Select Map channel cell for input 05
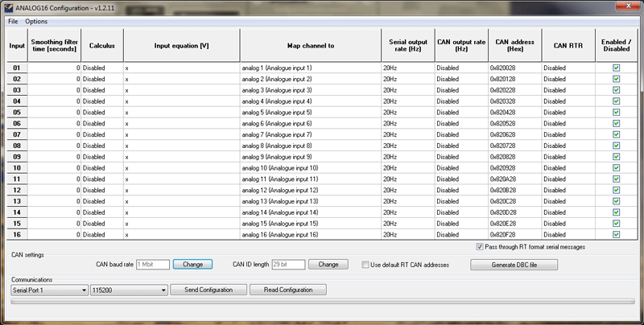 [310, 113]
